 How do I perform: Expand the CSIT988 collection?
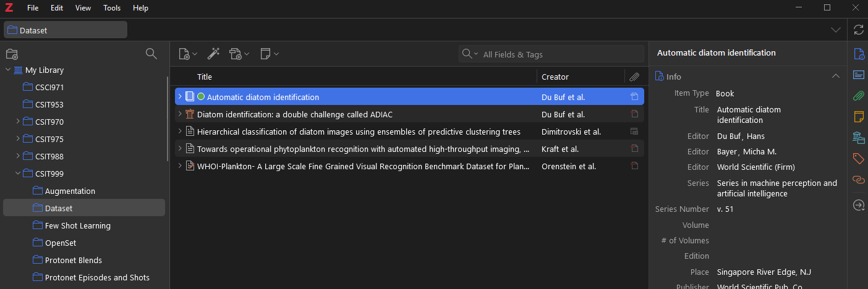[x=18, y=156]
